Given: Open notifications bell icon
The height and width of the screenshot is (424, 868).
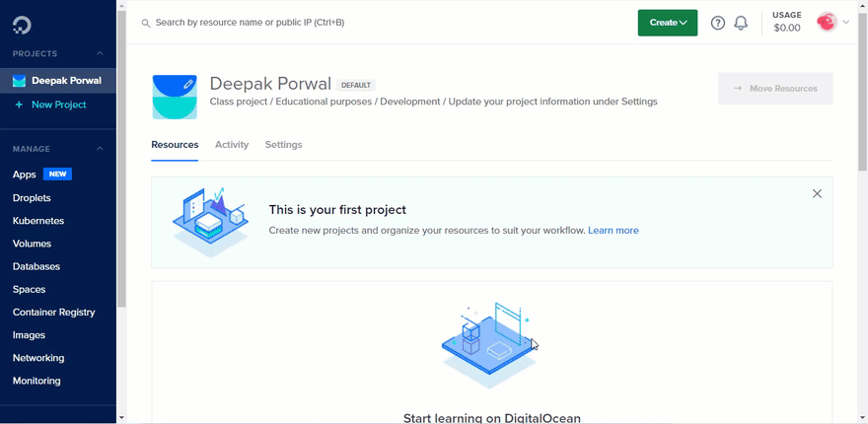Looking at the screenshot, I should coord(741,23).
